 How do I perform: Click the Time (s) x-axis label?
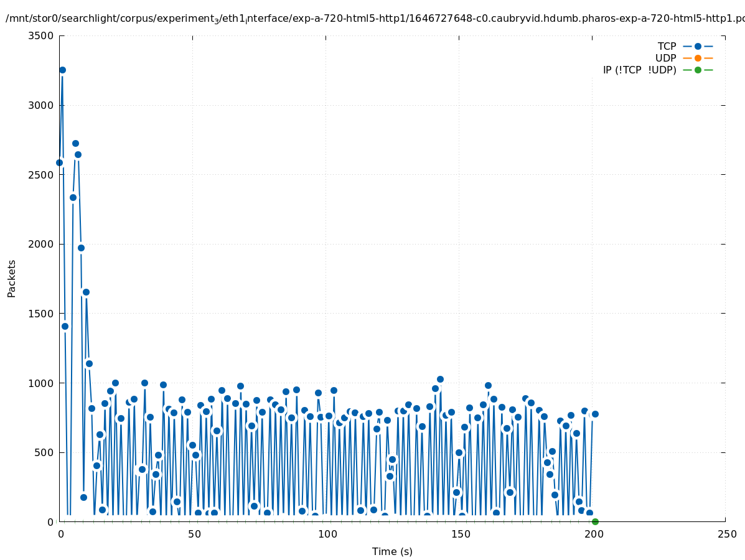pyautogui.click(x=392, y=551)
